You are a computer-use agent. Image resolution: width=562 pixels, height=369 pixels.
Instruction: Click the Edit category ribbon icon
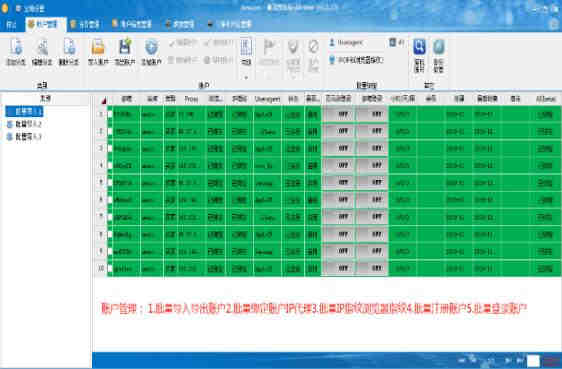point(42,47)
